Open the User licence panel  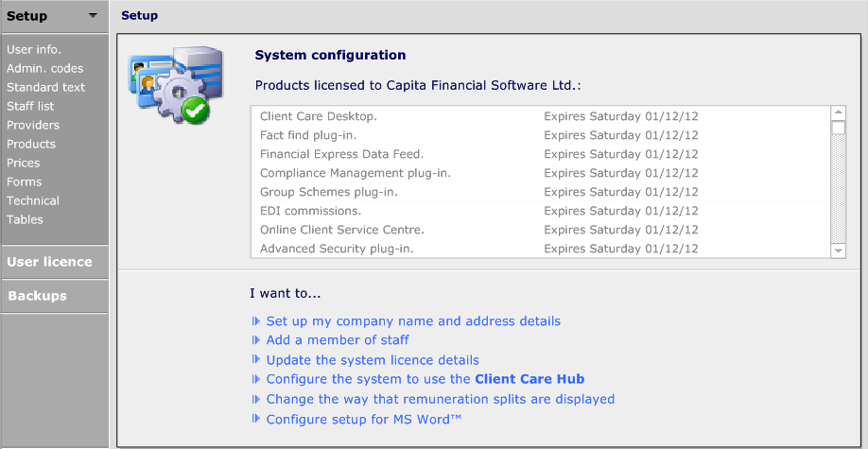49,262
